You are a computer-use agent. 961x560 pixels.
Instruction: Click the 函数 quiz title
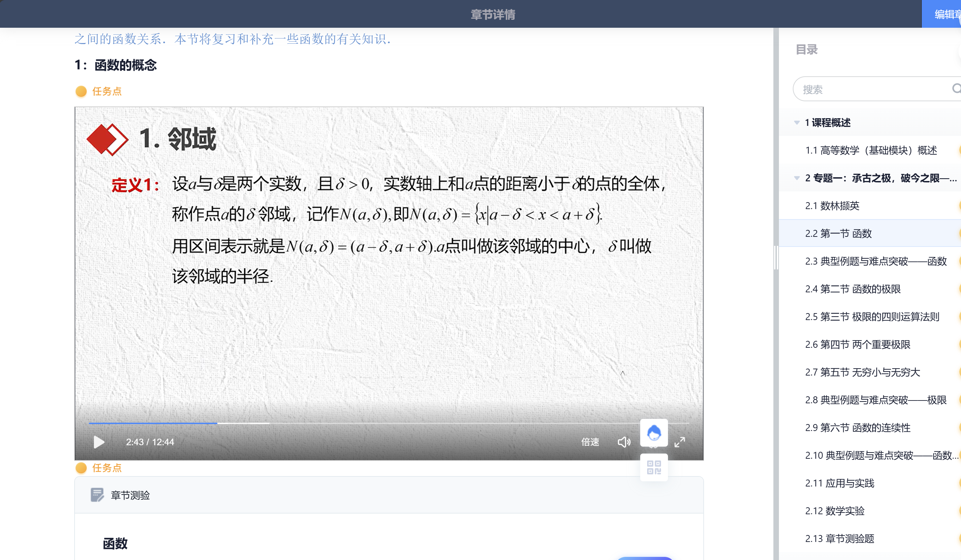point(115,544)
